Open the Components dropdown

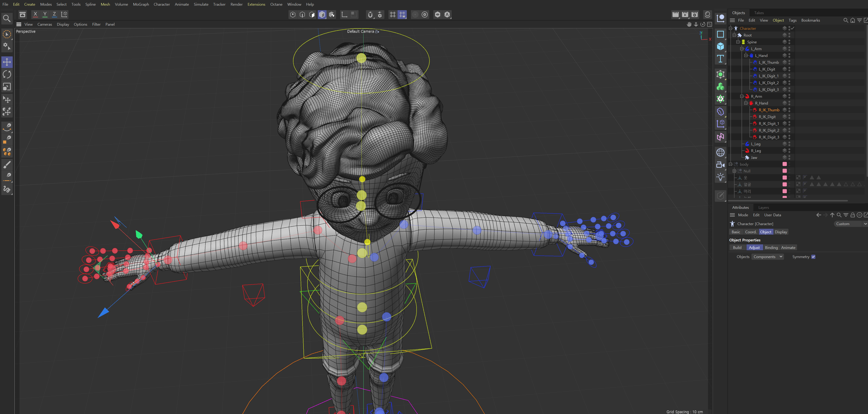pyautogui.click(x=768, y=257)
